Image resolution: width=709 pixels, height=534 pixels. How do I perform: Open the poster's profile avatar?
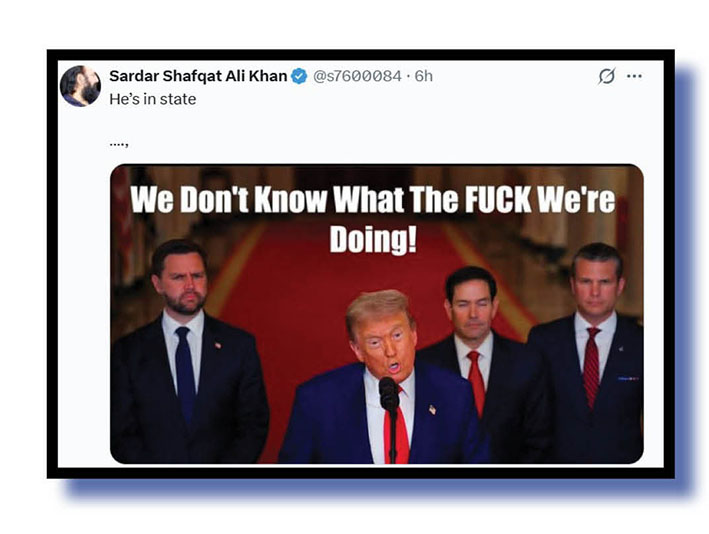[80, 86]
